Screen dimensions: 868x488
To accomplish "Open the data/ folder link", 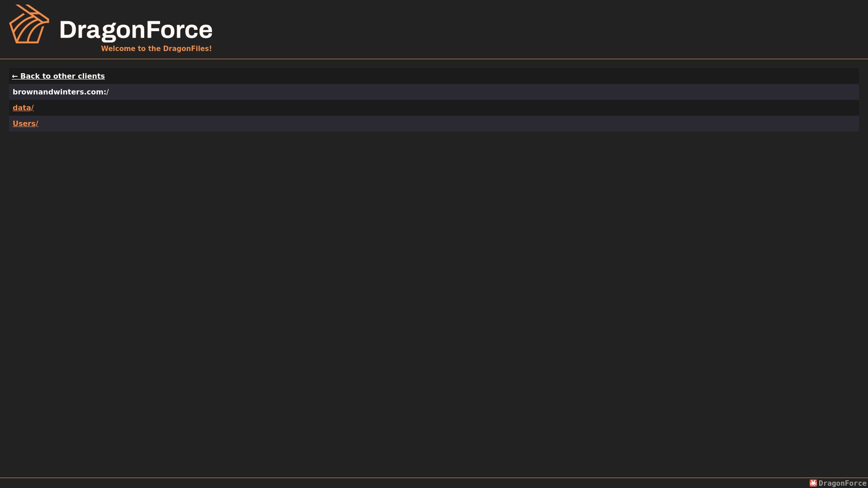I will (23, 108).
